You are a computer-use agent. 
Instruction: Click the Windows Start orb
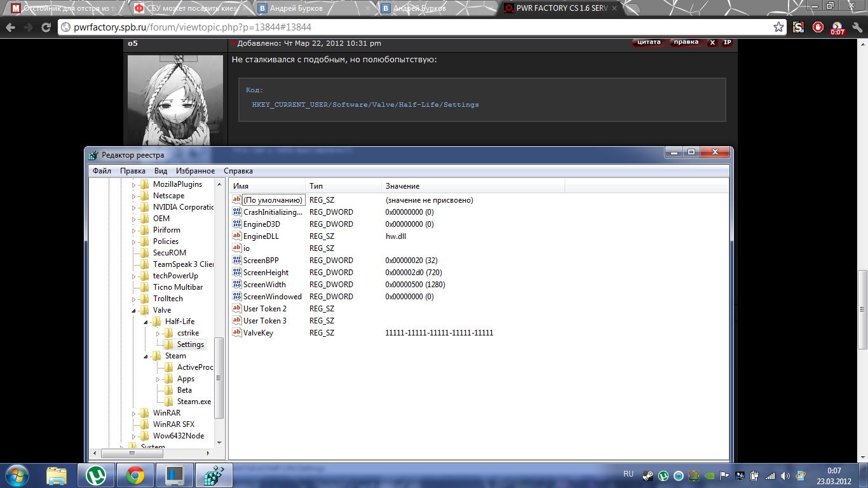(17, 475)
